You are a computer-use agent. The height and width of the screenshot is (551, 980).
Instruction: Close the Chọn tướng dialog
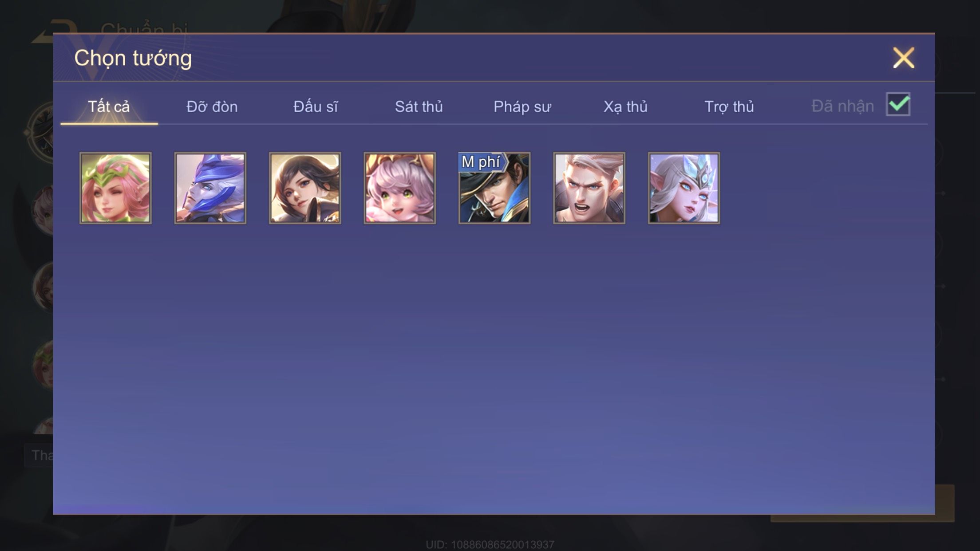[x=904, y=58]
